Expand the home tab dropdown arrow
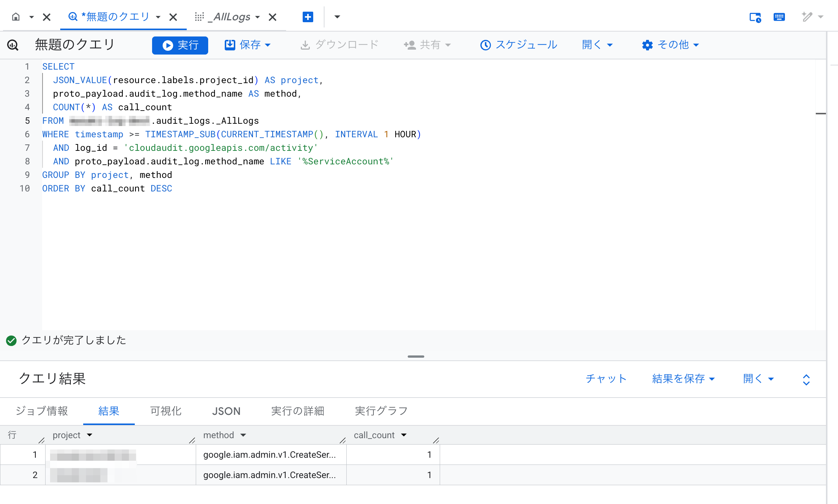The width and height of the screenshot is (838, 504). (32, 17)
